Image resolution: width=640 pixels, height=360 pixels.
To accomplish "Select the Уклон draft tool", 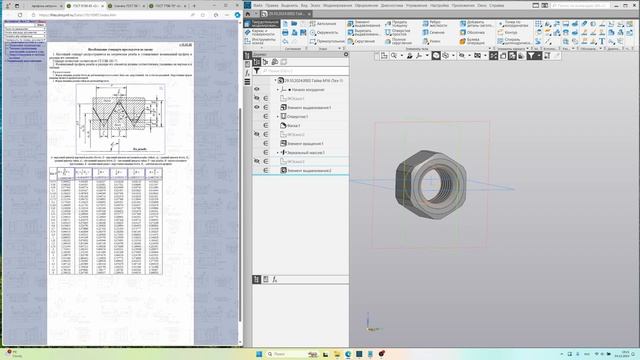I will coord(432,41).
